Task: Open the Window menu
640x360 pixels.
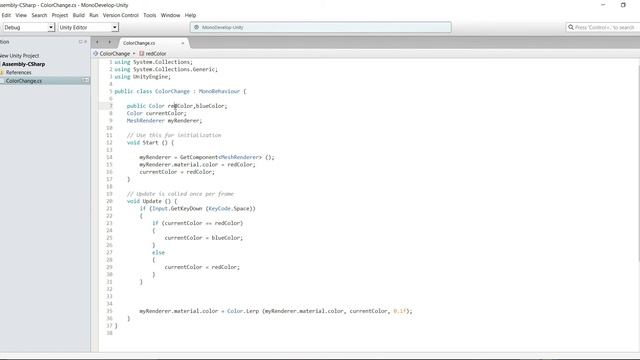Action: click(x=170, y=15)
